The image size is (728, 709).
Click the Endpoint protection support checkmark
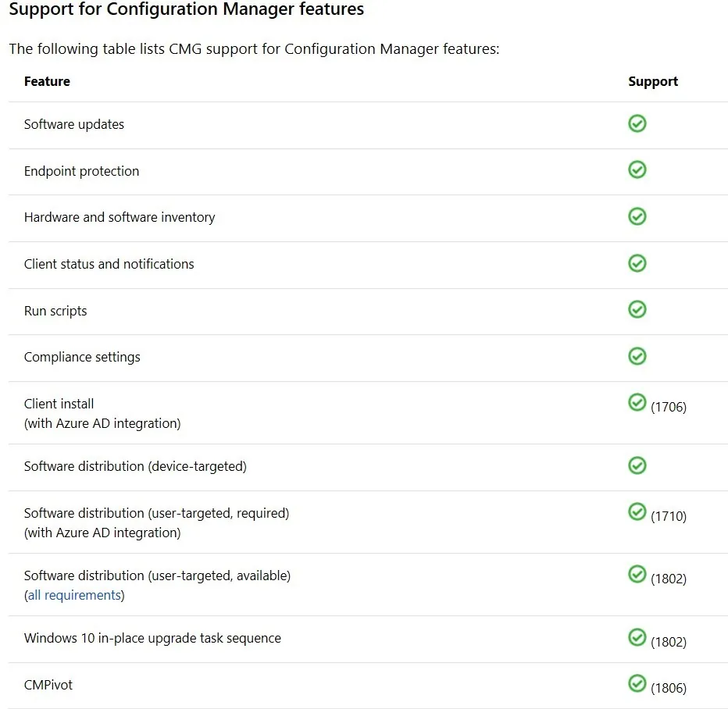click(x=637, y=169)
